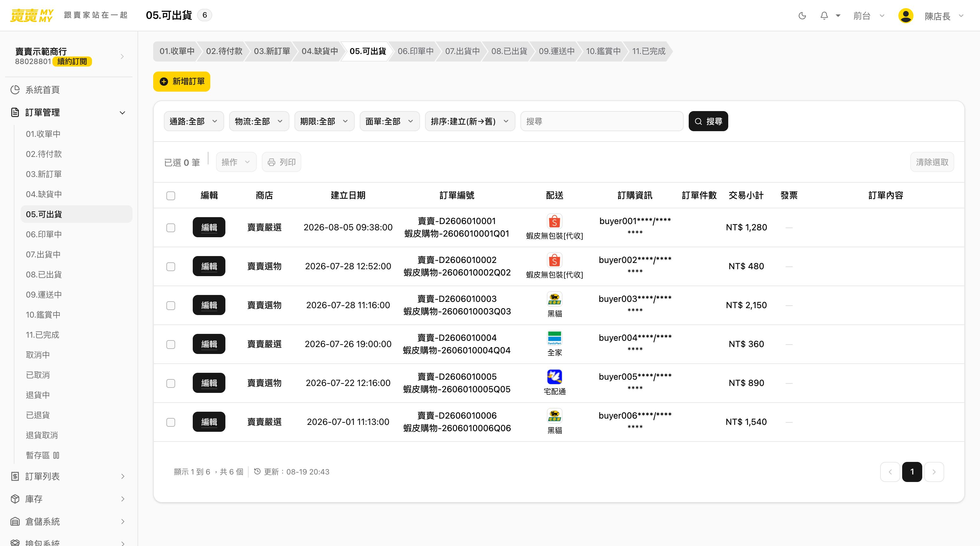Switch to the 11.已完成 stage tab
This screenshot has height=546, width=980.
(649, 51)
